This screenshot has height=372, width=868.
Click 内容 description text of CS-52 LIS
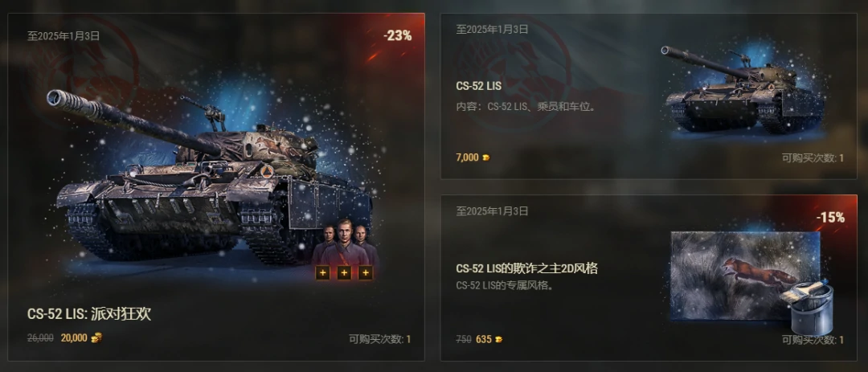point(526,106)
